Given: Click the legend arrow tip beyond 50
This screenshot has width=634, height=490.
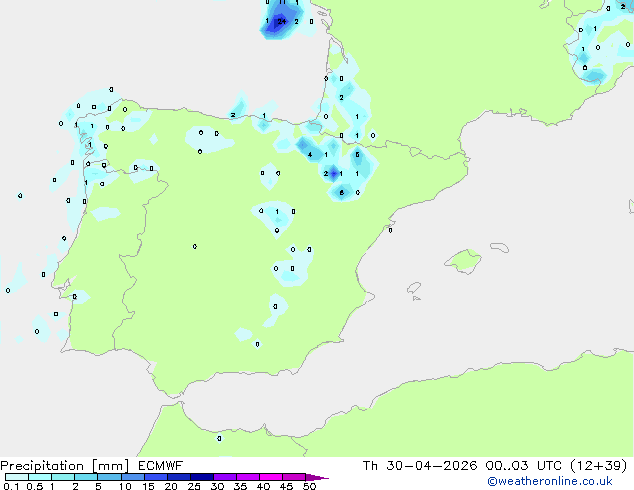Looking at the screenshot, I should pyautogui.click(x=317, y=478).
